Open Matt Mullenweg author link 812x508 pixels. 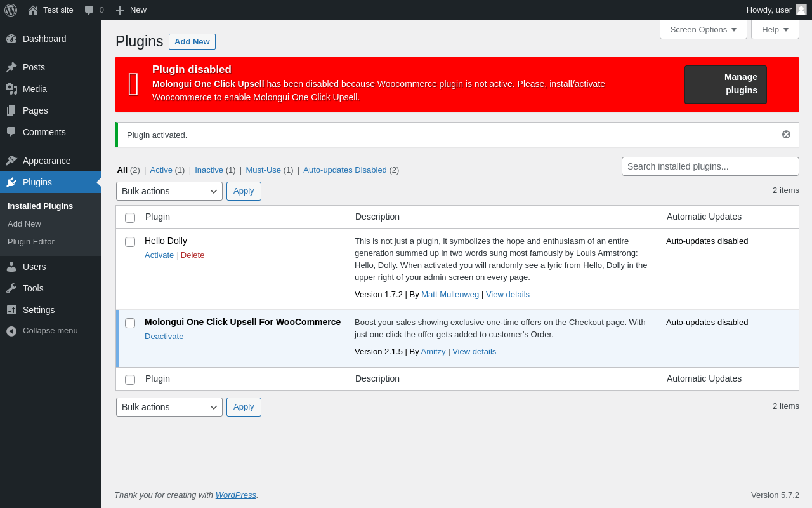click(450, 295)
